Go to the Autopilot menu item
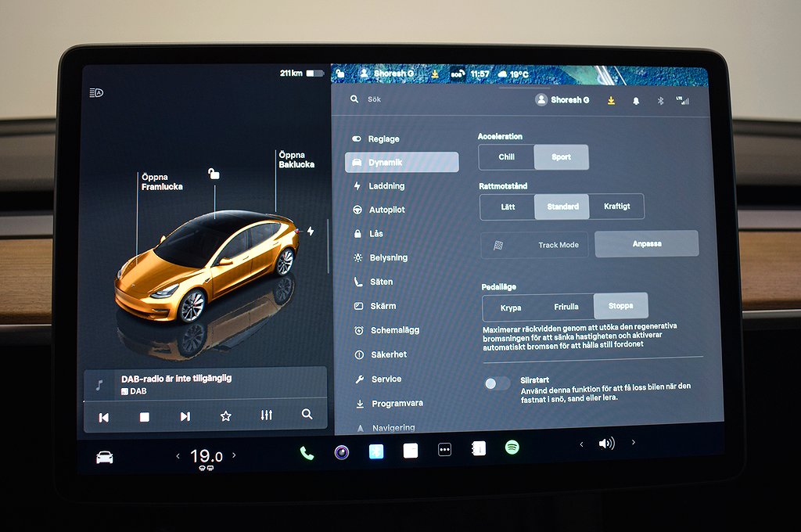Screen dimensions: 801x532 (387, 210)
